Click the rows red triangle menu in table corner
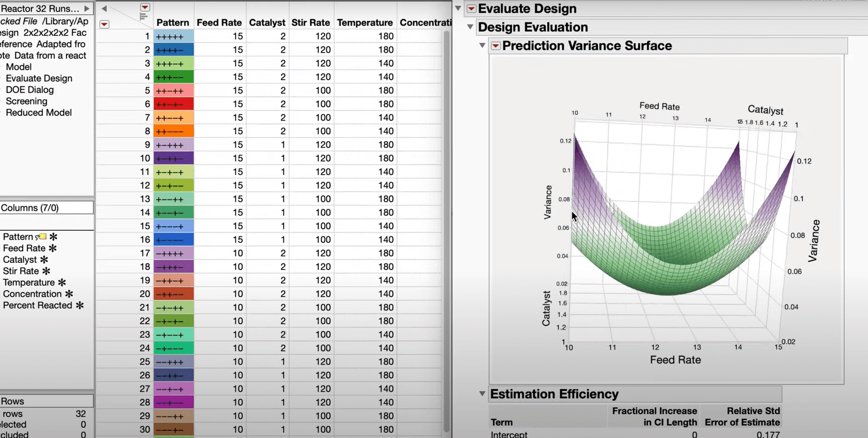 pos(104,24)
